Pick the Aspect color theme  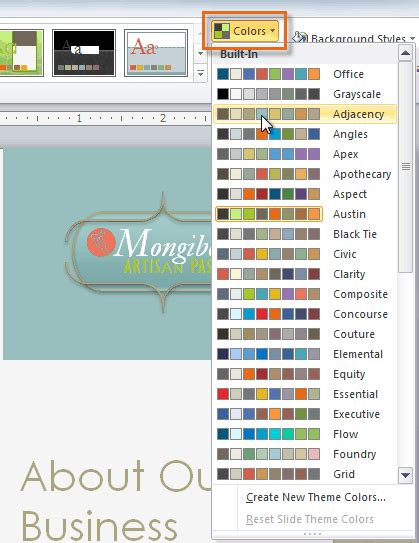pos(305,194)
